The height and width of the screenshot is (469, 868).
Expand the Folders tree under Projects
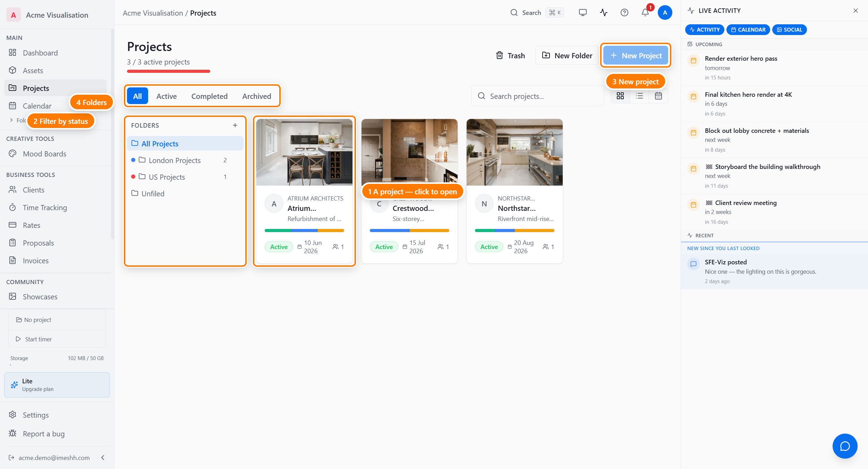click(11, 120)
